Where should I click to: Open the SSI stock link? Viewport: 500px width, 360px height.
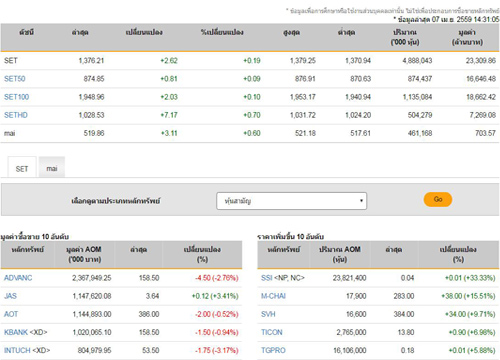(x=267, y=278)
